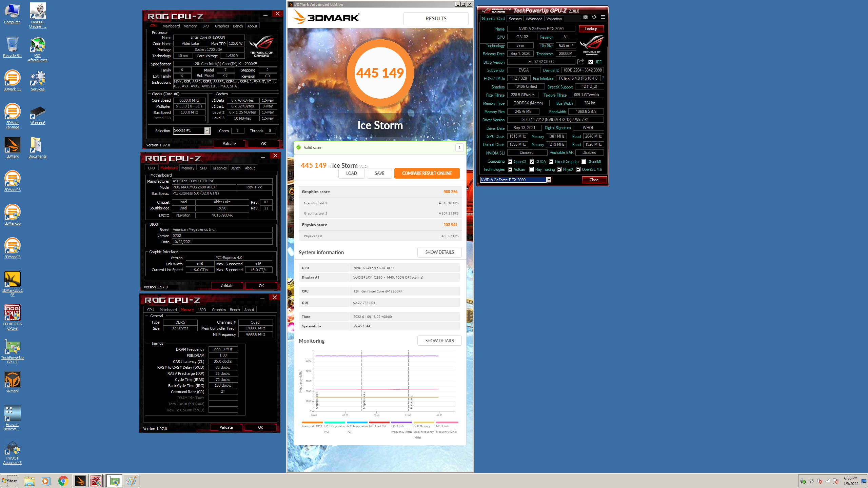The width and height of the screenshot is (868, 488).
Task: Open GPU-Z hamburger menu icon
Action: 603,17
